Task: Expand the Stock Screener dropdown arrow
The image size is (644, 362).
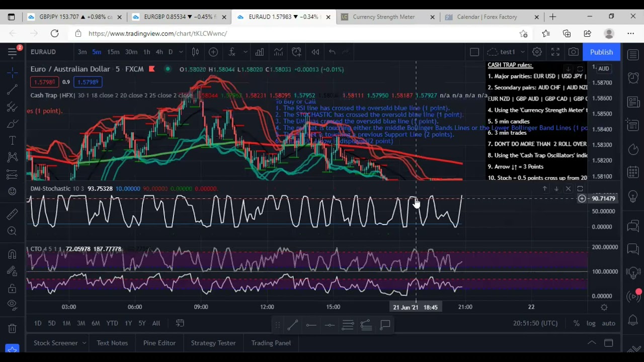Action: point(84,343)
